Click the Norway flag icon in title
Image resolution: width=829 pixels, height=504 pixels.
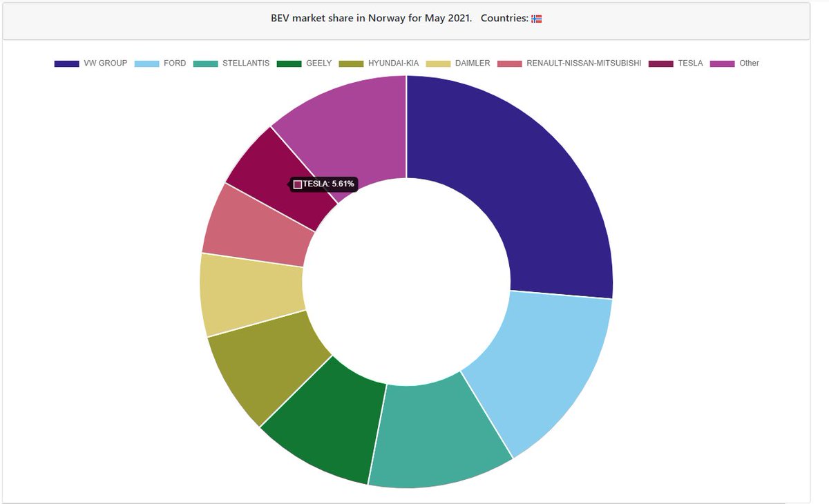[537, 19]
